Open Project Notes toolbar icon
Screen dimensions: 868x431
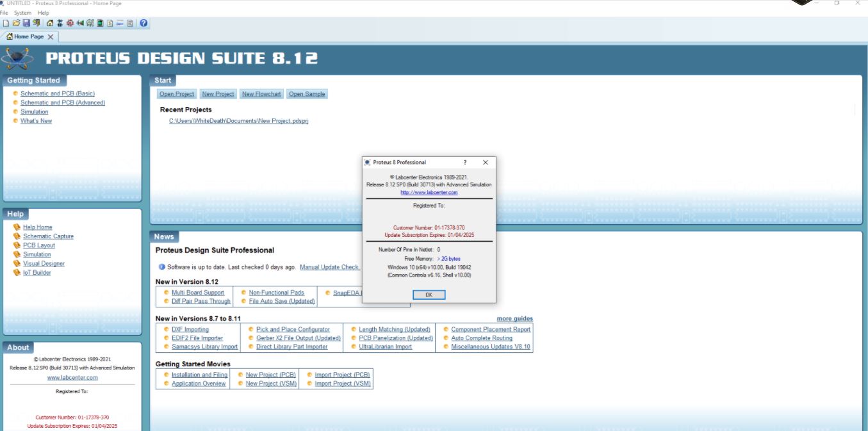pyautogui.click(x=130, y=23)
